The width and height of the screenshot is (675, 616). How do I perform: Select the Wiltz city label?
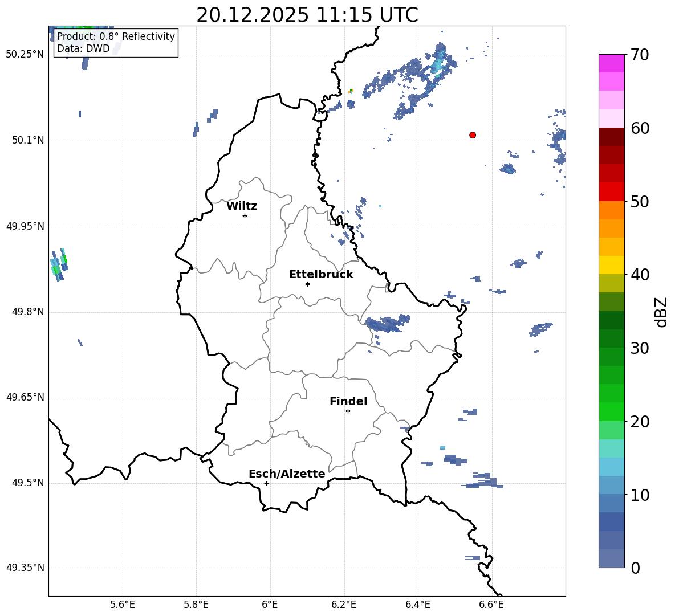242,206
